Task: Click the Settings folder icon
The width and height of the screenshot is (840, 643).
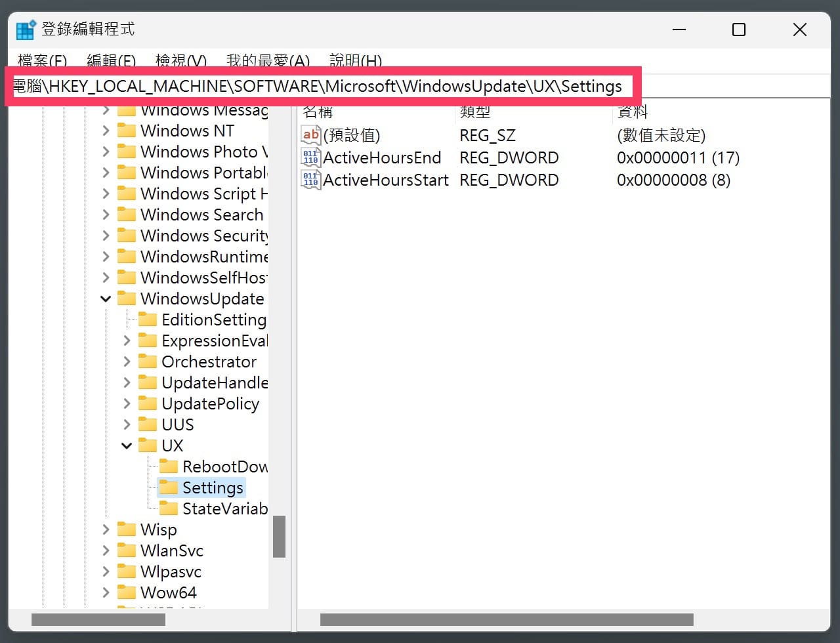Action: 168,487
